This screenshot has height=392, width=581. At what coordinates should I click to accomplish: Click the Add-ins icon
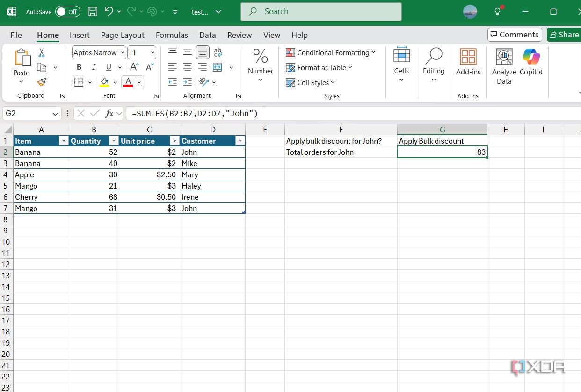468,62
